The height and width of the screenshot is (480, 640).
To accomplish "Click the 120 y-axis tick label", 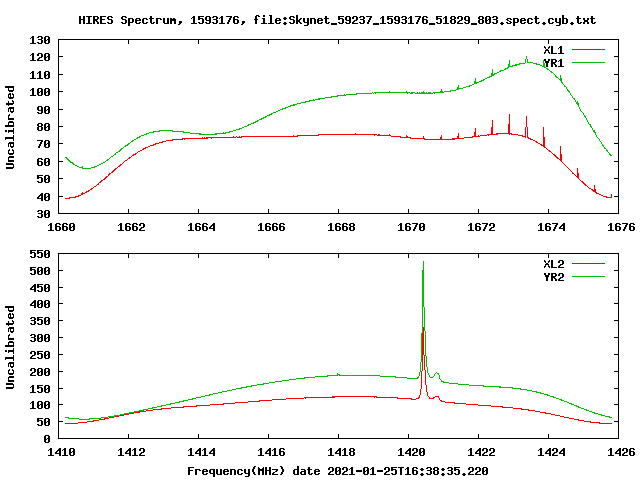I will (40, 58).
